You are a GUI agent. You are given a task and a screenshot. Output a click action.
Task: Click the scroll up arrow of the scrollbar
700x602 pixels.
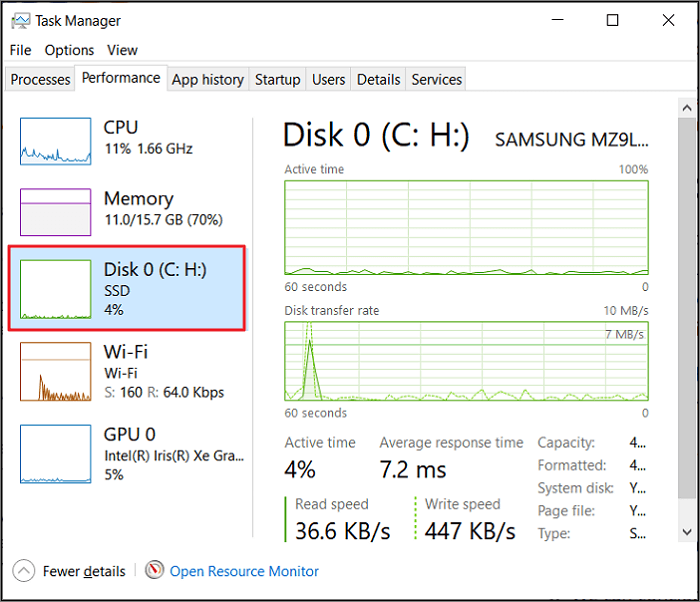687,107
